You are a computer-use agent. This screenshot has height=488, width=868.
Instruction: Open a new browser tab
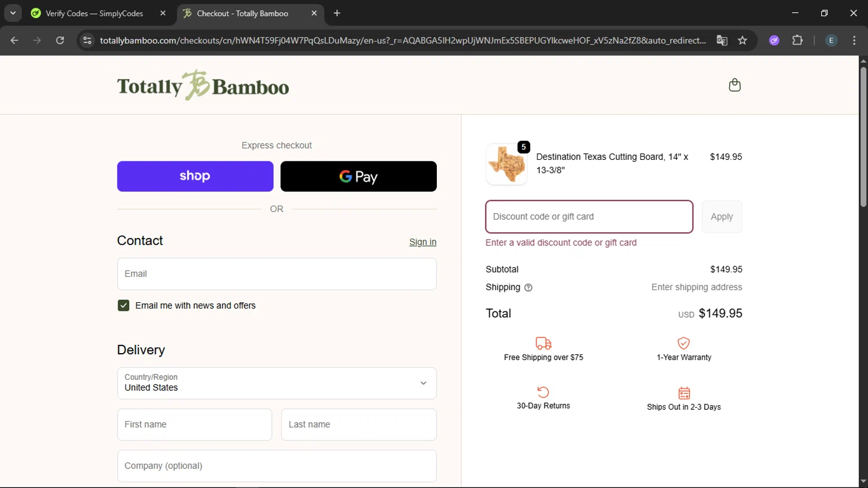[x=337, y=13]
